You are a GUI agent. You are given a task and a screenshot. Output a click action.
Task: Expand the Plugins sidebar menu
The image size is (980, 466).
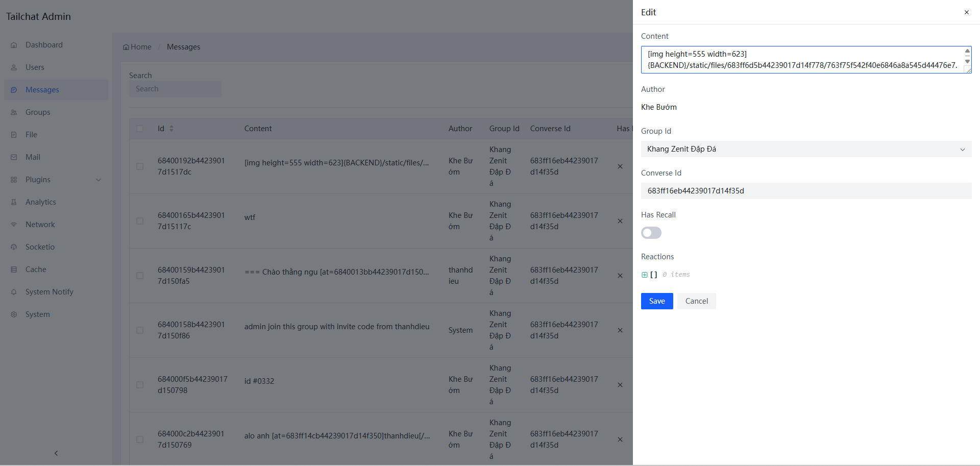coord(38,179)
